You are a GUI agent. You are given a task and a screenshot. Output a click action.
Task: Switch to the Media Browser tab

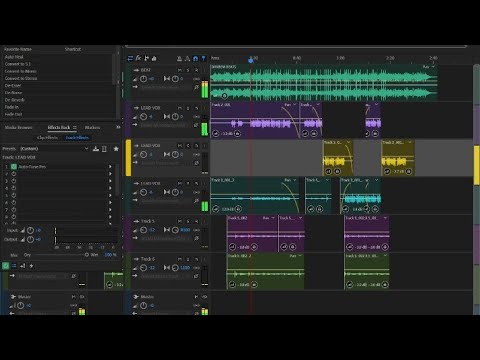pyautogui.click(x=18, y=127)
